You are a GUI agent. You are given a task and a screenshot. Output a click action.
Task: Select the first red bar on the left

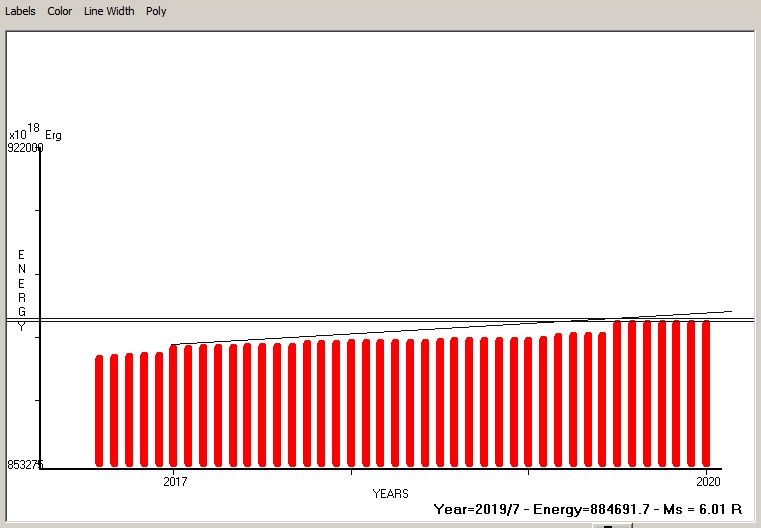coord(99,410)
